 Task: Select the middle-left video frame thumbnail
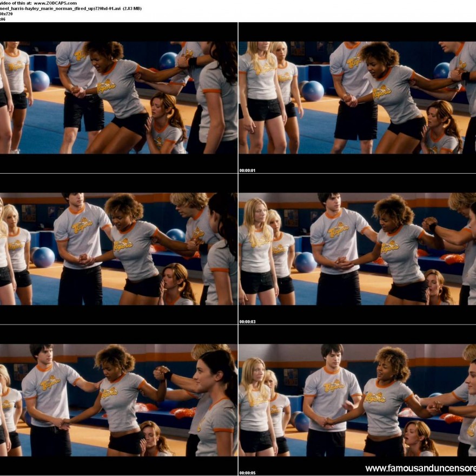(x=118, y=249)
